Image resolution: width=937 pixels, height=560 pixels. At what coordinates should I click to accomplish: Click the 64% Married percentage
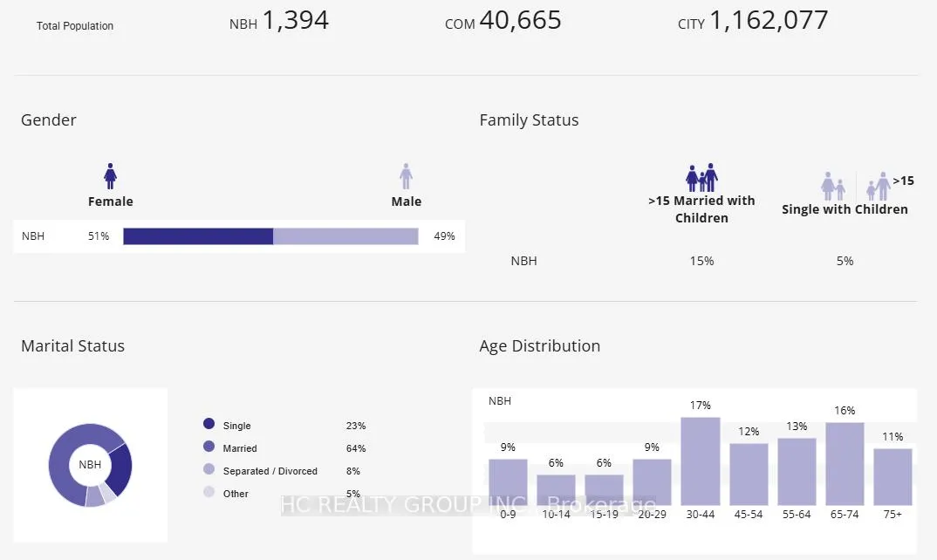pos(356,448)
